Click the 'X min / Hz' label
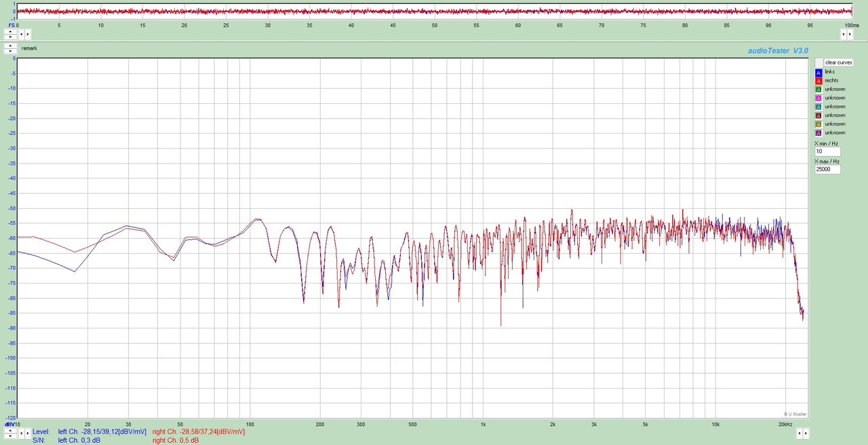Viewport: 868px width, 445px height. [x=827, y=144]
